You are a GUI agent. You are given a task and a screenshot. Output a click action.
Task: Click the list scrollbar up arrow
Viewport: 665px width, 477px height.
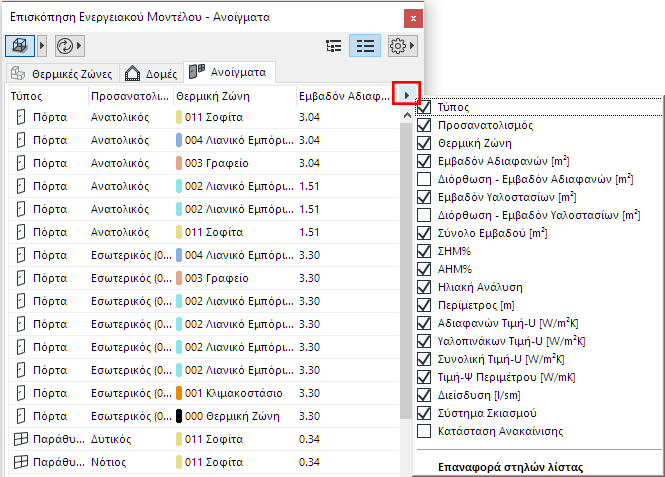click(x=407, y=115)
